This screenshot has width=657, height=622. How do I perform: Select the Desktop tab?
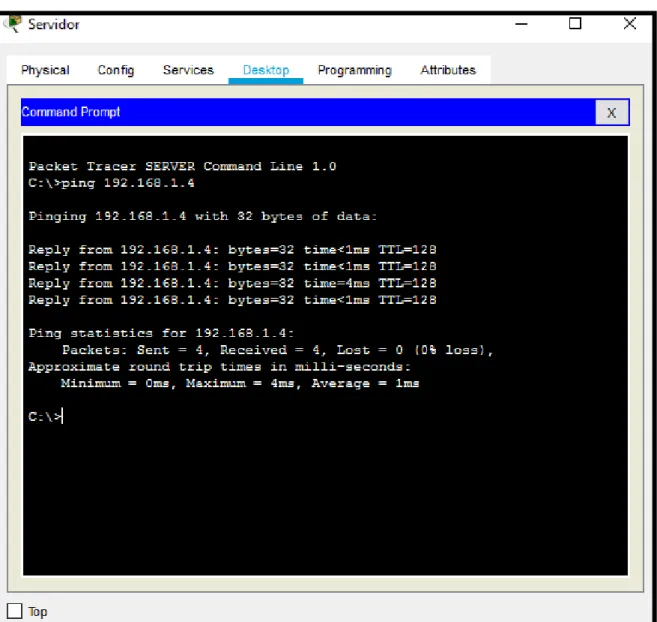point(266,70)
